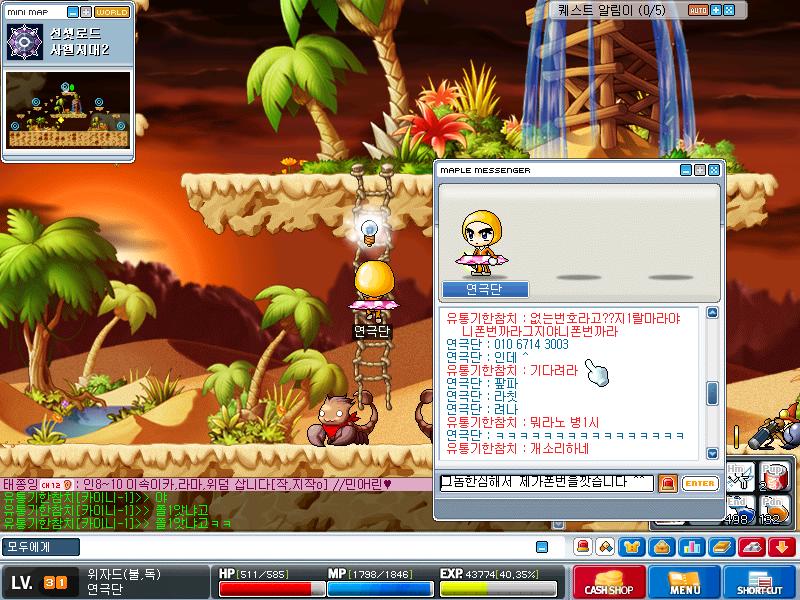Click the green NPC marker on minimap

[72, 88]
